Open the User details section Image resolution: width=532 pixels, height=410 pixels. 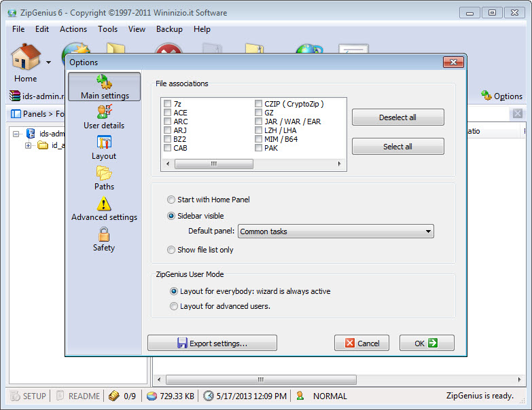coord(104,117)
